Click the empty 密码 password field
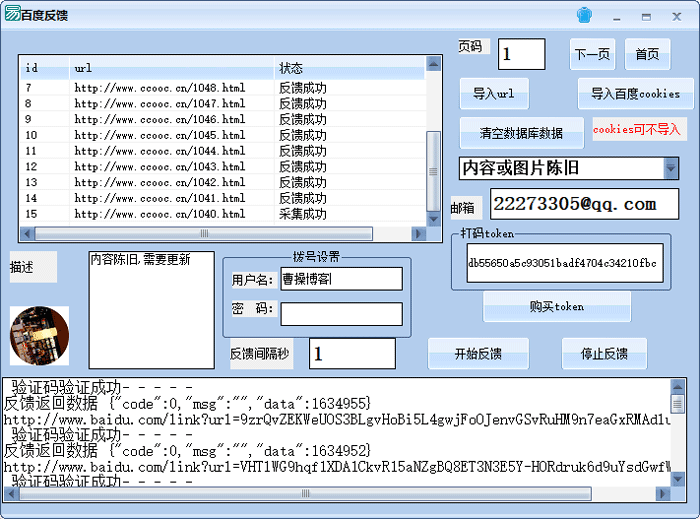The image size is (700, 519). pos(342,314)
